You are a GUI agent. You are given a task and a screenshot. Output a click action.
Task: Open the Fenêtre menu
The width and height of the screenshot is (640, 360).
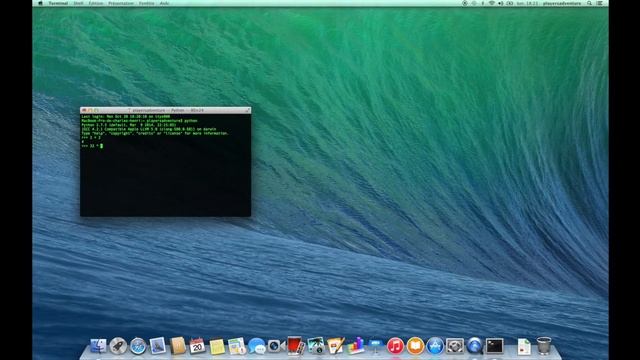(147, 3)
